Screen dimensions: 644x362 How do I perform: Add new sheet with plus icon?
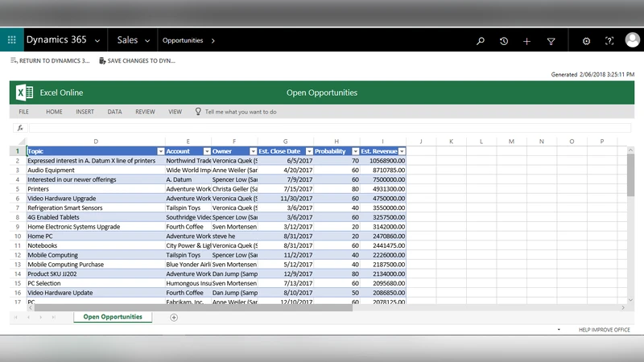pos(174,317)
